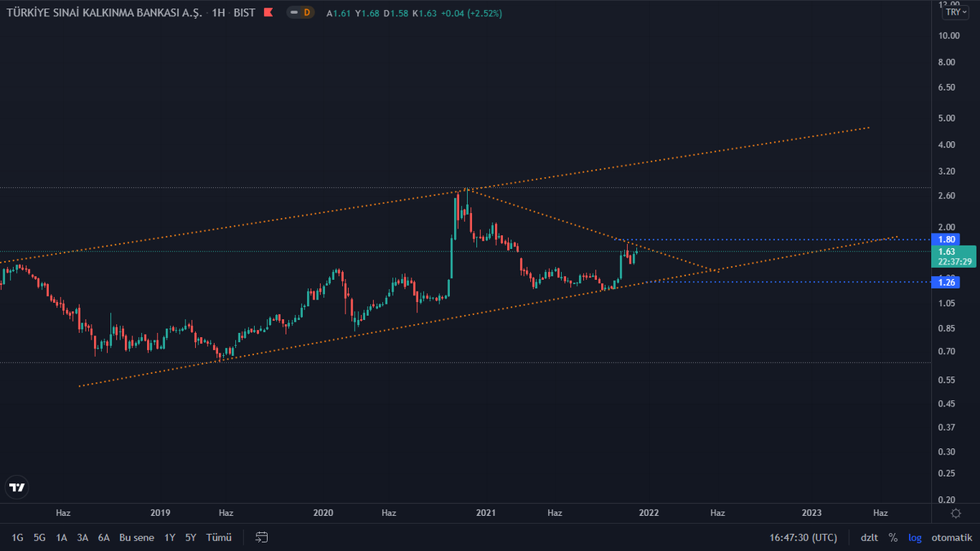Open chart settings gear icon
980x551 pixels.
click(x=955, y=513)
